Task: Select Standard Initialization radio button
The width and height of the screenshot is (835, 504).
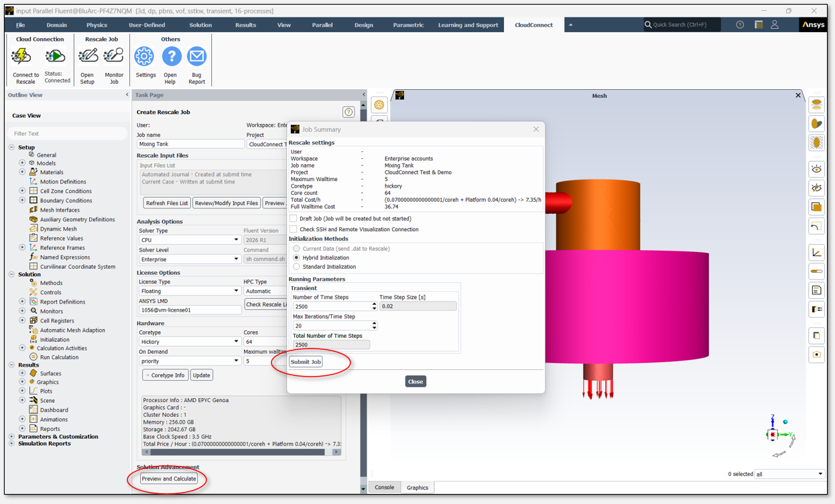Action: [296, 267]
